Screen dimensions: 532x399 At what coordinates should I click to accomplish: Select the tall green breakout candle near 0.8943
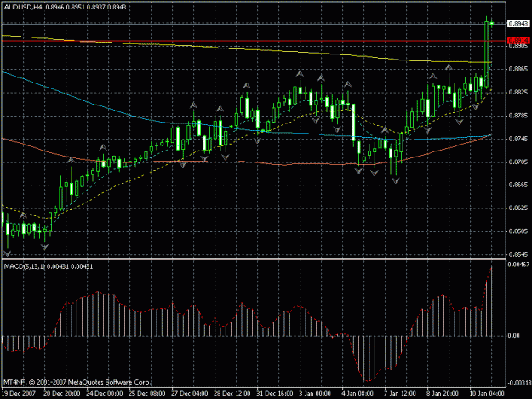tap(487, 54)
